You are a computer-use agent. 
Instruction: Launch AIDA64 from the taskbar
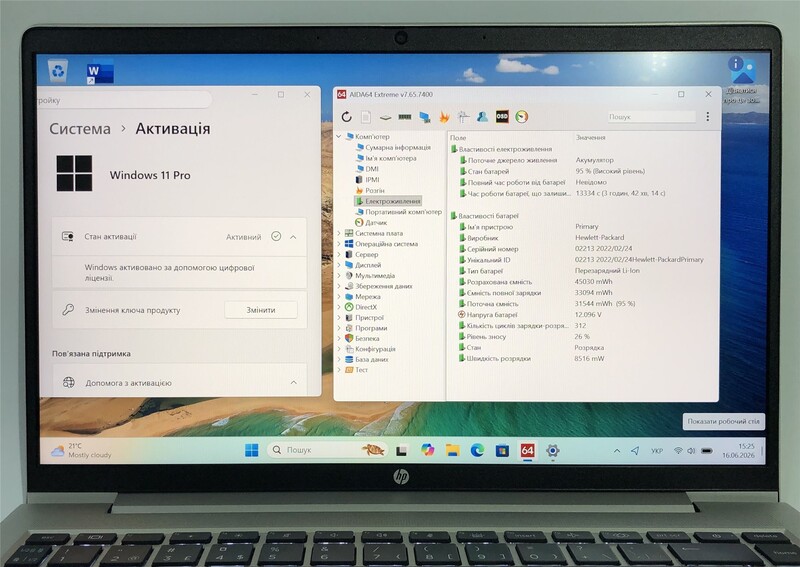tap(528, 450)
